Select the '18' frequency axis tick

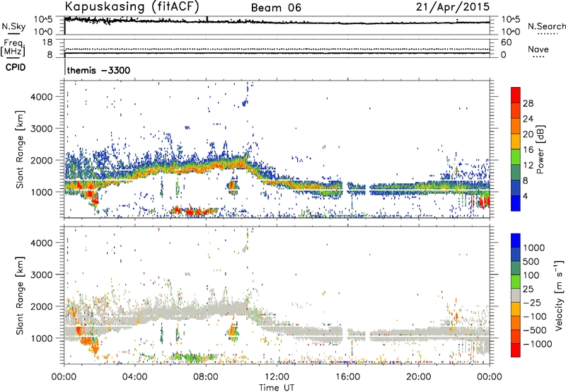[47, 42]
